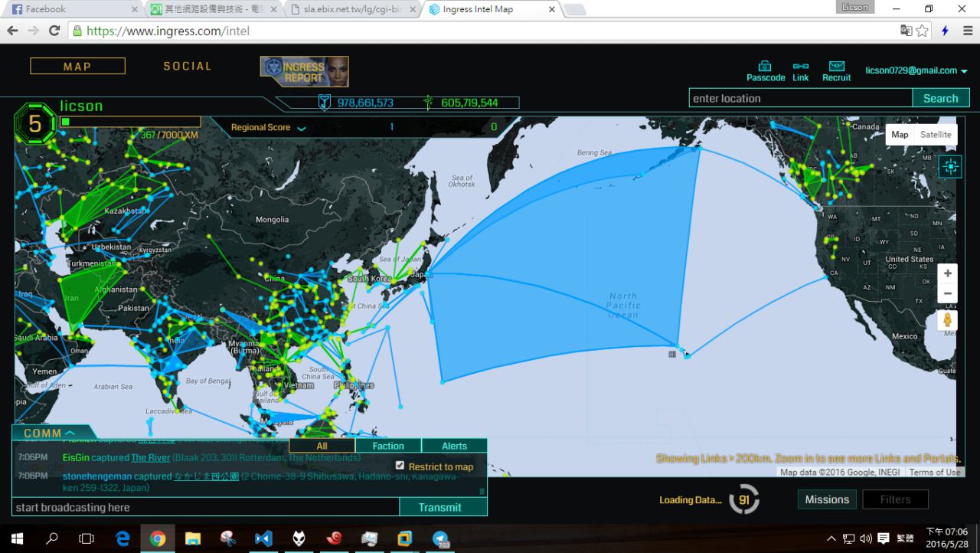Open Telegram from the taskbar
980x553 pixels.
[441, 538]
